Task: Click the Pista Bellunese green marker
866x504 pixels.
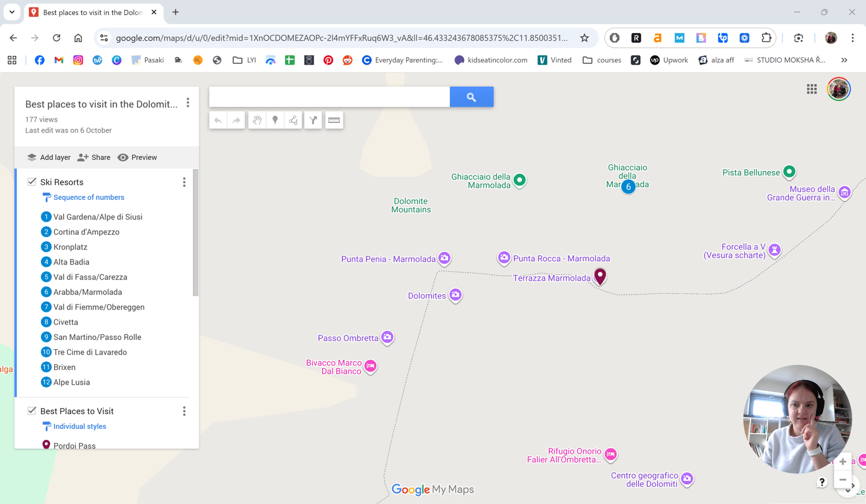Action: (x=789, y=172)
